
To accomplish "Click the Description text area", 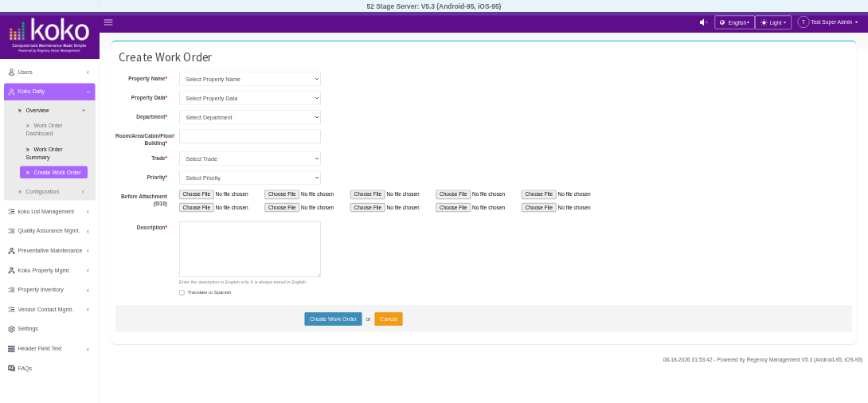I will point(250,249).
